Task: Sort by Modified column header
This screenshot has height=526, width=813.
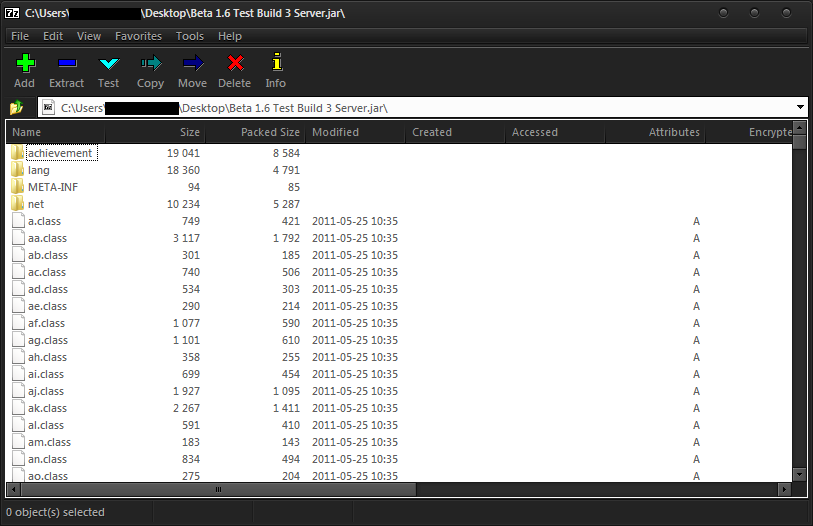Action: click(x=355, y=132)
